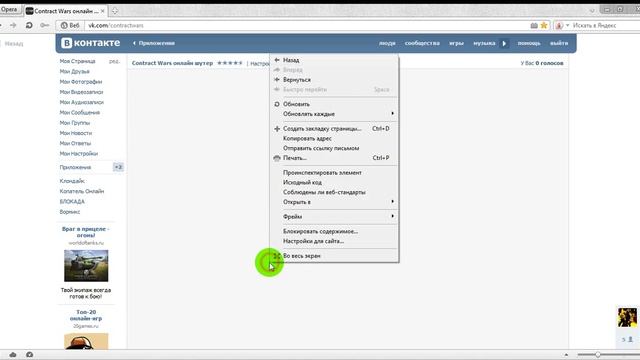This screenshot has height=360, width=640.
Task: Choose Блокировать содержимое menu item
Action: click(334, 231)
